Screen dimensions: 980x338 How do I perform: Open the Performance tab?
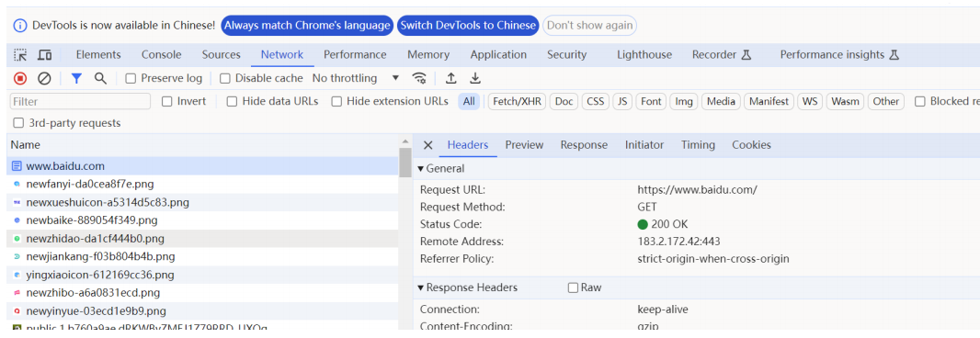pyautogui.click(x=355, y=55)
